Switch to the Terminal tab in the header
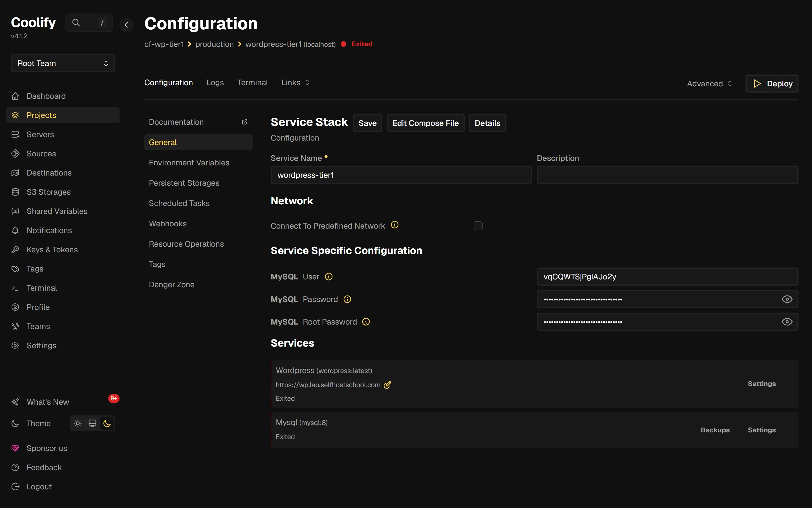 coord(253,83)
